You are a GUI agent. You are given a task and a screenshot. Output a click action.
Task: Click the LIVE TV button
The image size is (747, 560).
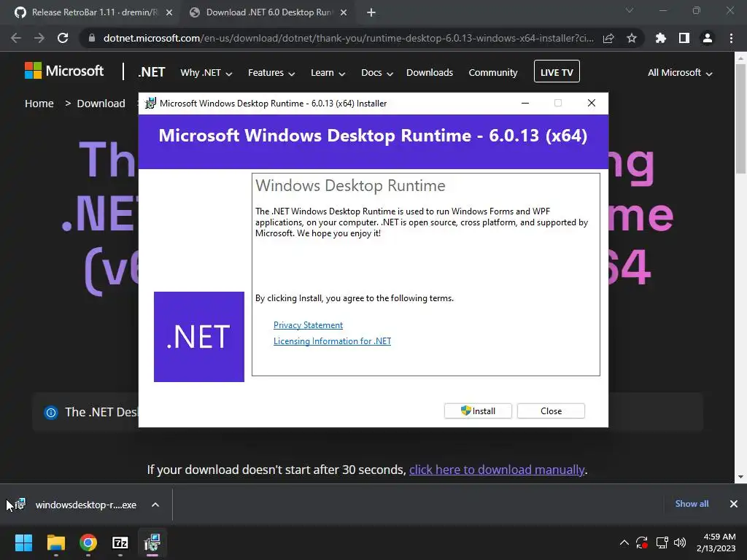coord(557,71)
